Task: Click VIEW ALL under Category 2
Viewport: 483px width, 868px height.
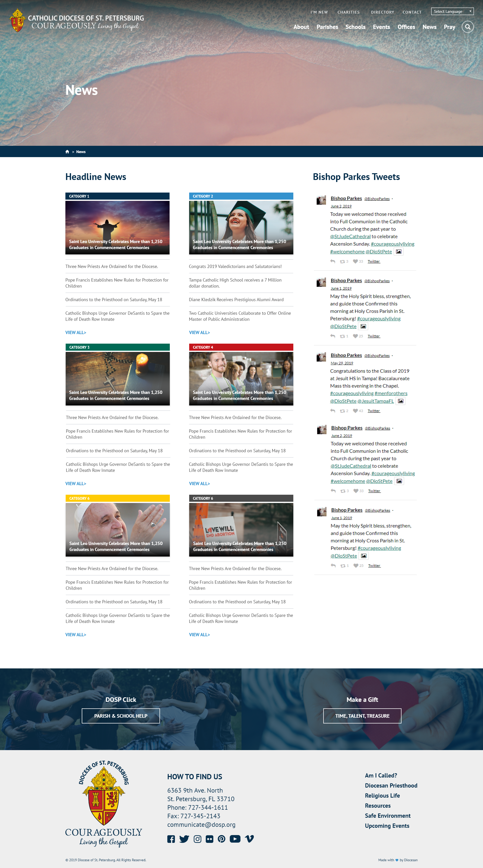Action: pos(199,333)
